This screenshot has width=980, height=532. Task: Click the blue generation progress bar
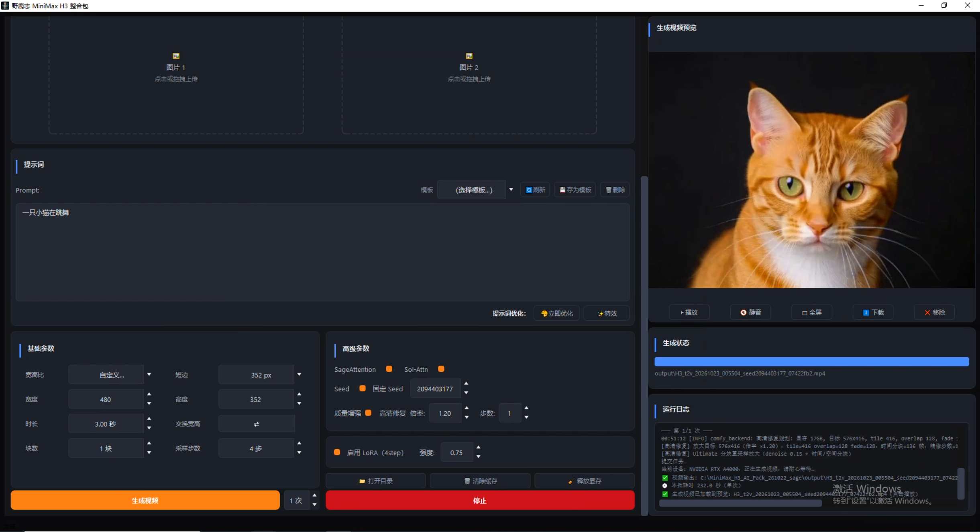tap(811, 361)
